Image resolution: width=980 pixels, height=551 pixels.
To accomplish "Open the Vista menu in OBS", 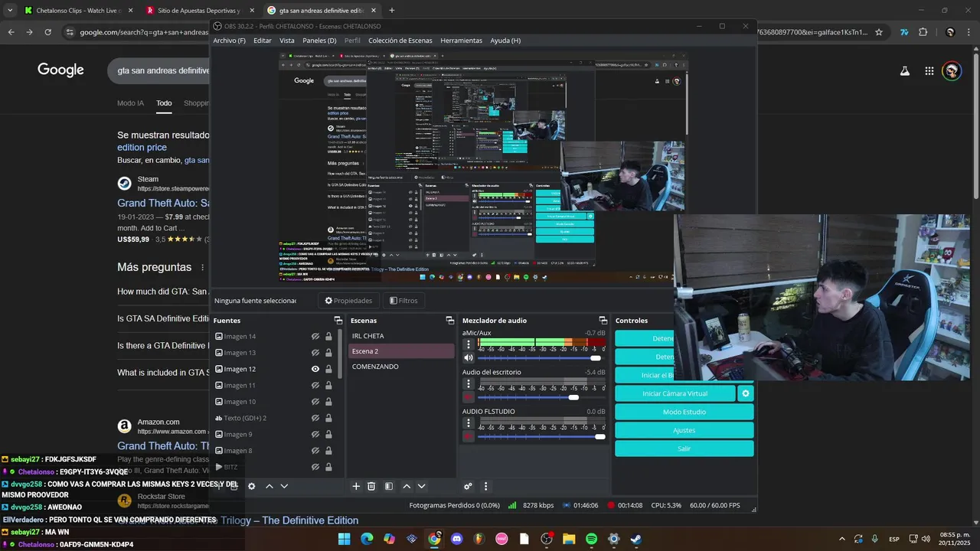I will (287, 41).
